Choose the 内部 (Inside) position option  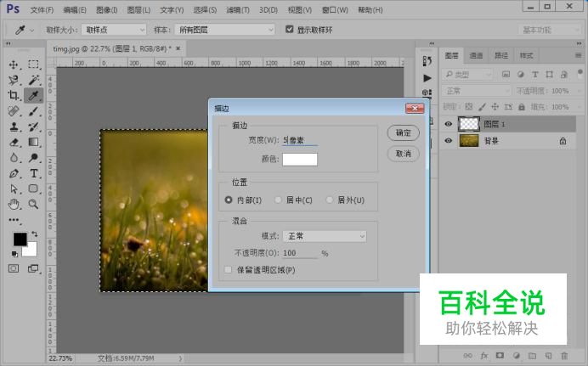[x=229, y=200]
